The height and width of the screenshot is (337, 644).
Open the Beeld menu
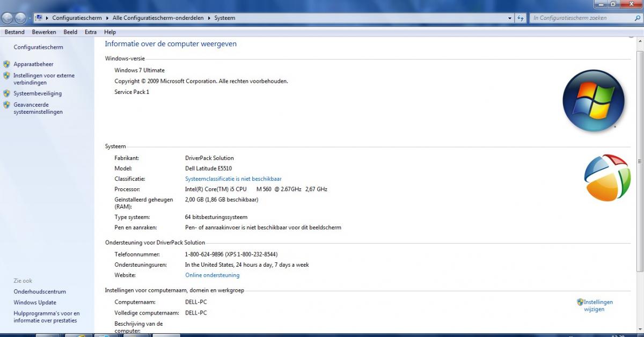70,32
